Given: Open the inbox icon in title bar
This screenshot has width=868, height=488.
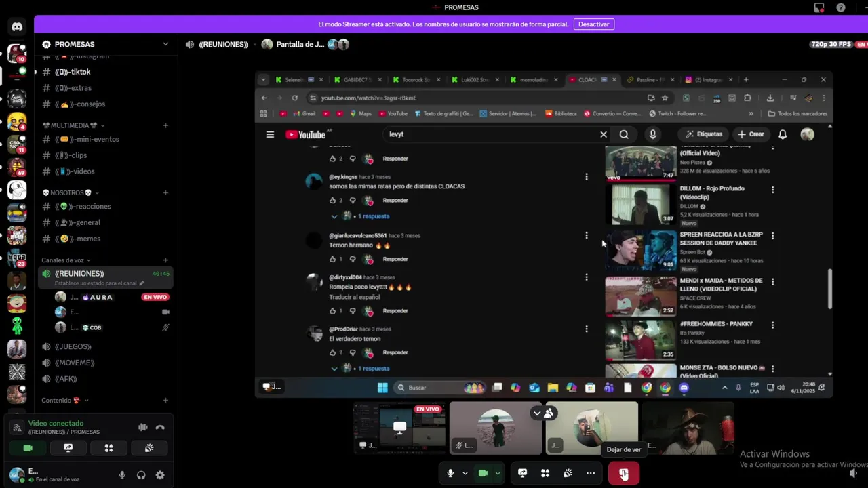Looking at the screenshot, I should click(x=819, y=7).
